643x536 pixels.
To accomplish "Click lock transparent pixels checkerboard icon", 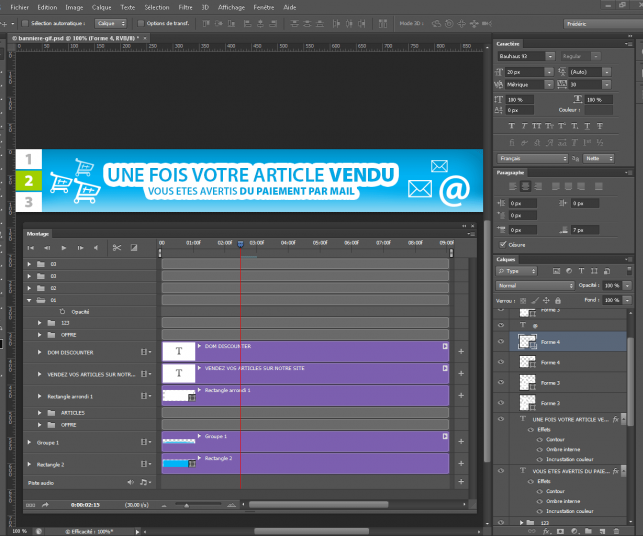I will point(523,301).
